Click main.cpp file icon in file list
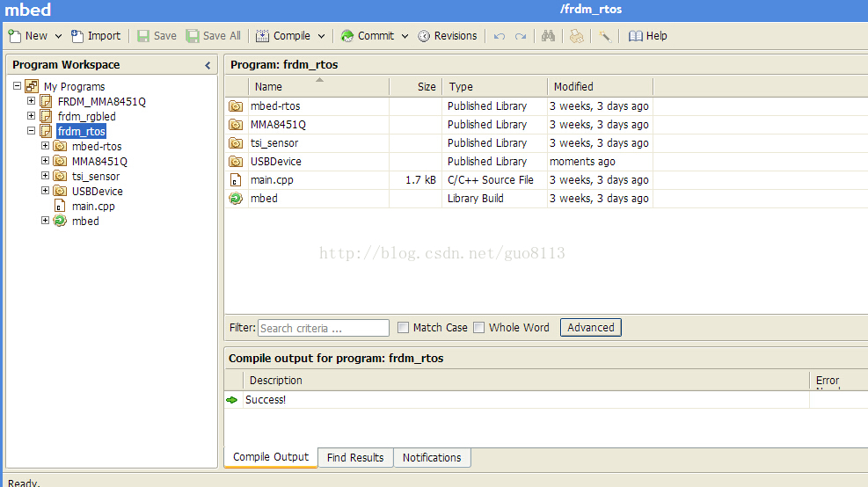This screenshot has width=868, height=487. tap(236, 180)
